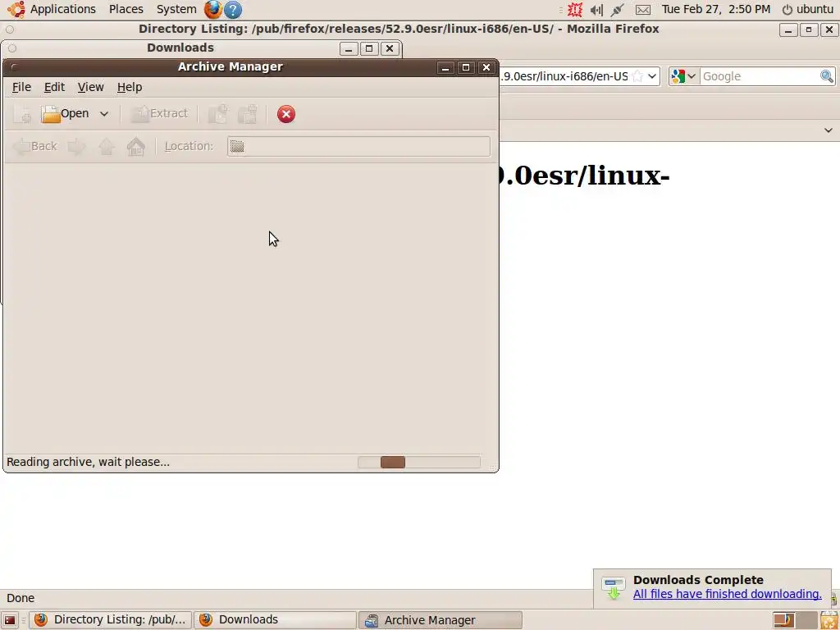Click the Firefox Done status bar text
Viewport: 840px width, 630px height.
pos(21,598)
